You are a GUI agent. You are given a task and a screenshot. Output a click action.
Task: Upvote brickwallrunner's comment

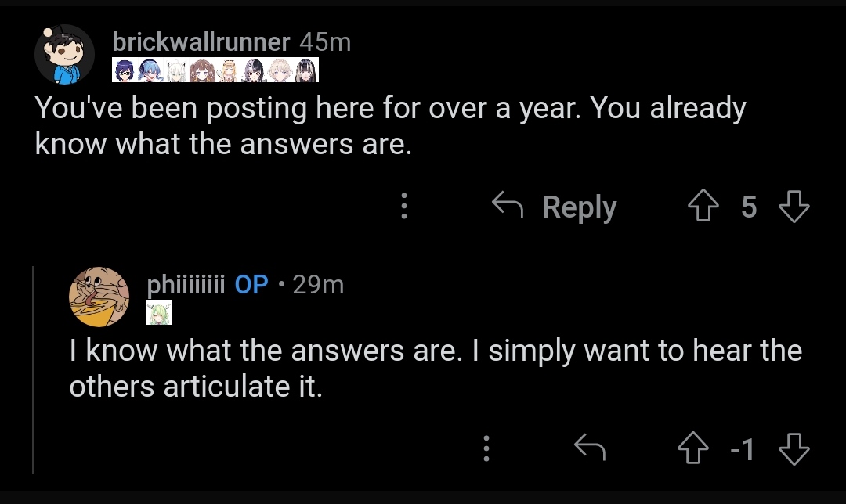pyautogui.click(x=703, y=206)
